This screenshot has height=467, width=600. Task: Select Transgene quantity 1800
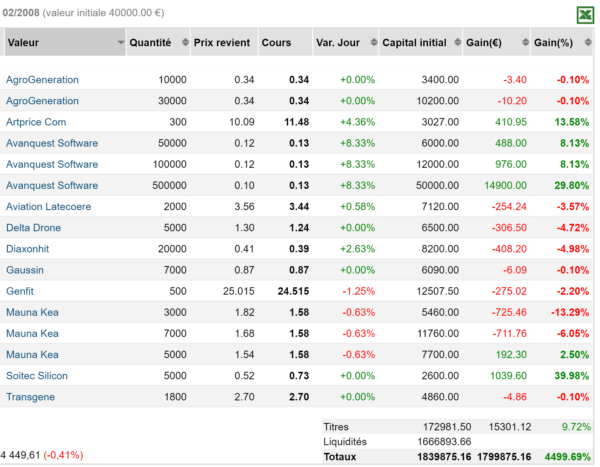pos(175,397)
